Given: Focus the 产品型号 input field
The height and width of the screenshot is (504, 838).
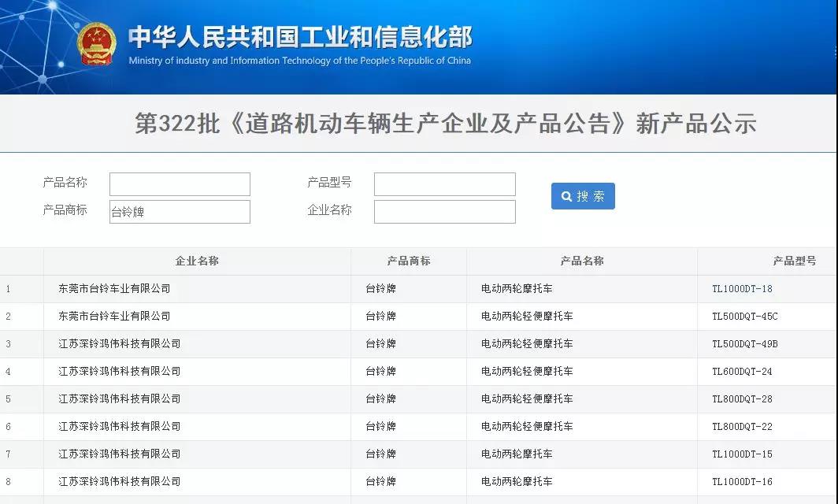Looking at the screenshot, I should tap(445, 183).
